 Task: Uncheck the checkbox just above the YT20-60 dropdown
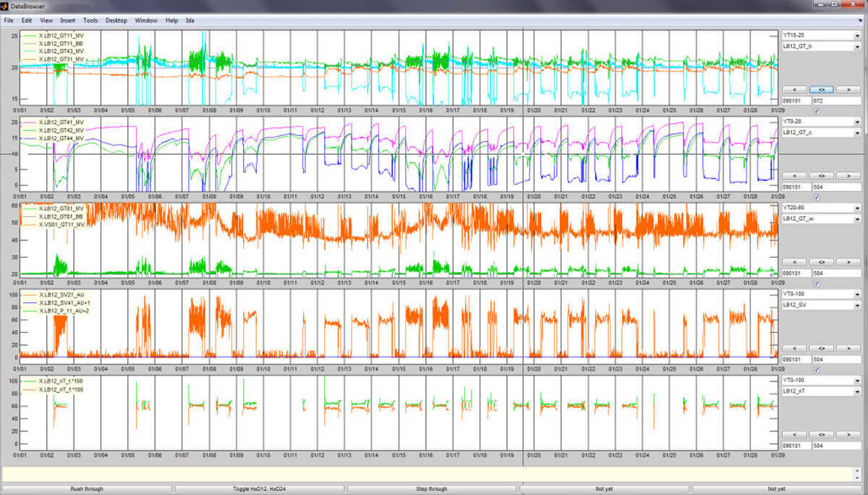[x=817, y=197]
